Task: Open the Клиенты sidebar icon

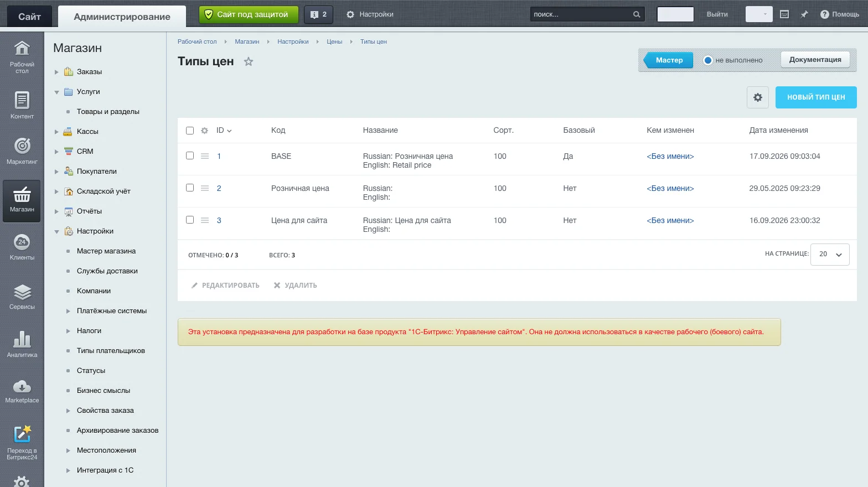Action: pos(22,242)
